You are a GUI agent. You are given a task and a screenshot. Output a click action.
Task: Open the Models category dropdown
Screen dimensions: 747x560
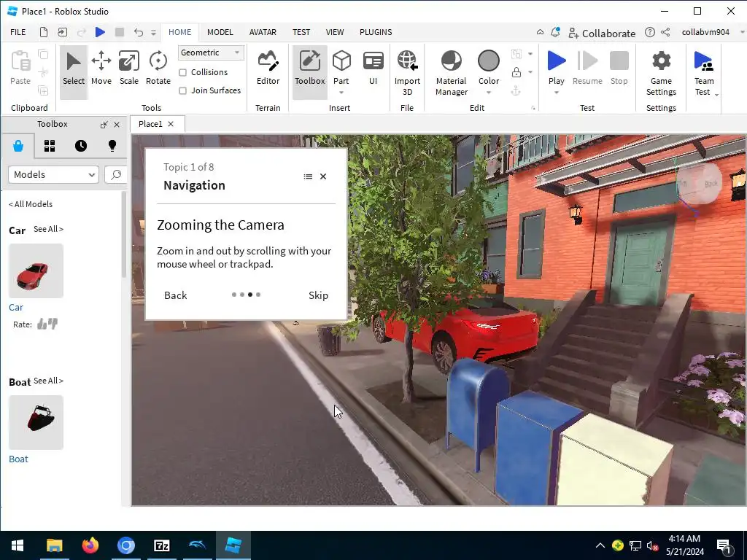pyautogui.click(x=53, y=175)
